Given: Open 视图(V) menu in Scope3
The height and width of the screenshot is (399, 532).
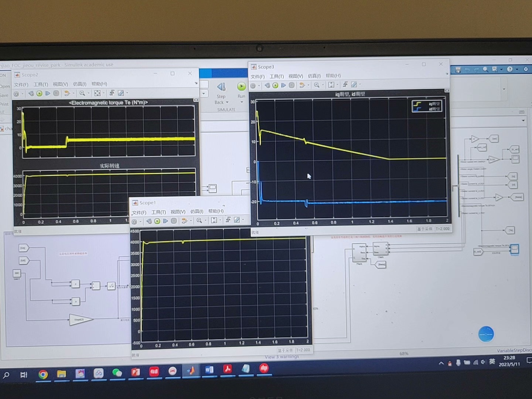Looking at the screenshot, I should click(296, 76).
